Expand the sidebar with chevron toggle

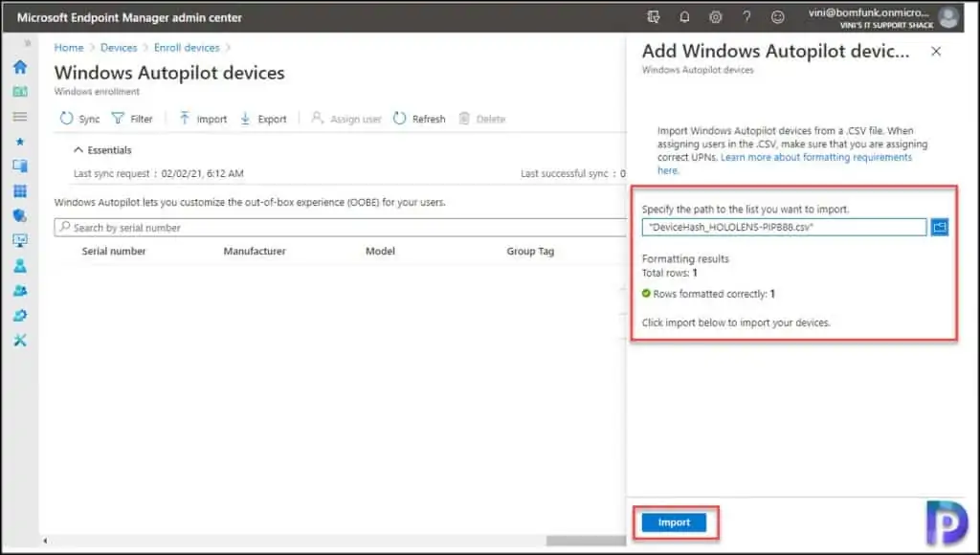tap(27, 43)
